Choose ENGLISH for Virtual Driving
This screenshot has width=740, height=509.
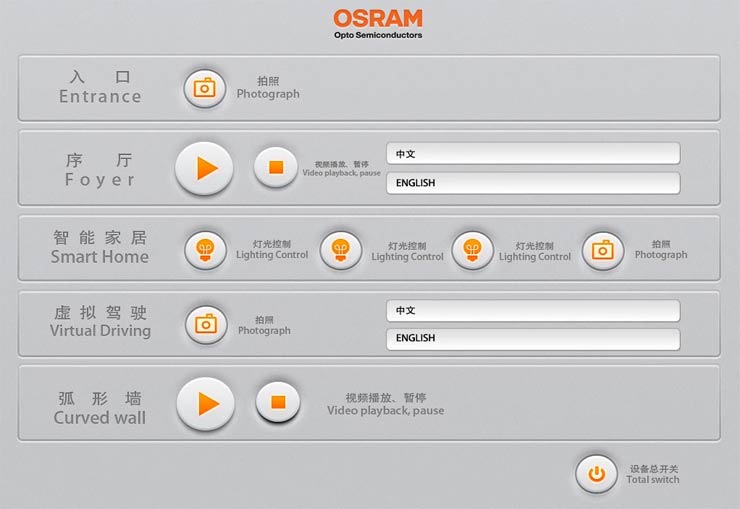pyautogui.click(x=532, y=339)
